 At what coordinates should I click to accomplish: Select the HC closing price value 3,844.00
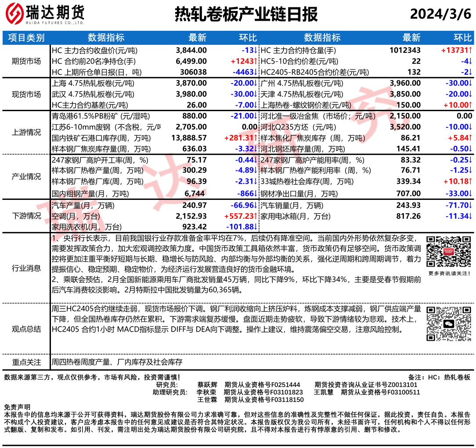coord(191,50)
